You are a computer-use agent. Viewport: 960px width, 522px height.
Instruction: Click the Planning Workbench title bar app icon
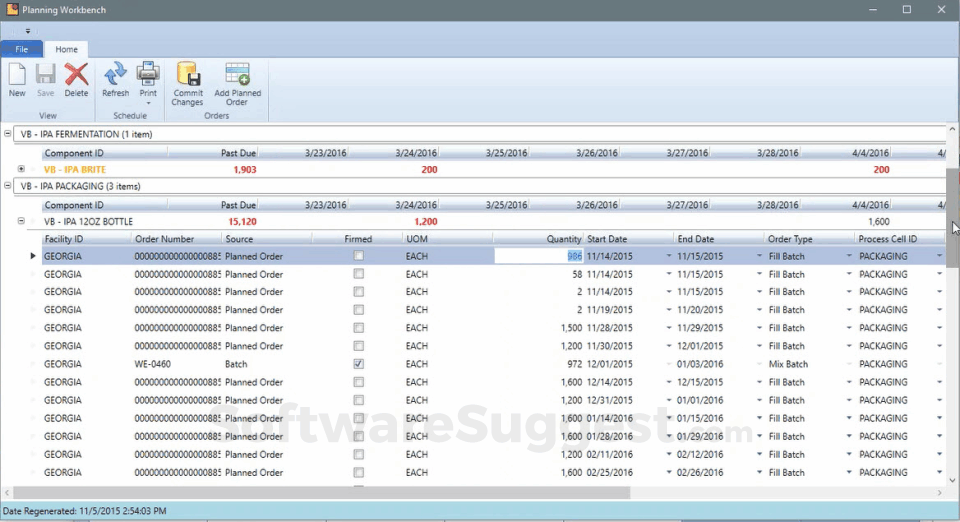coord(10,10)
